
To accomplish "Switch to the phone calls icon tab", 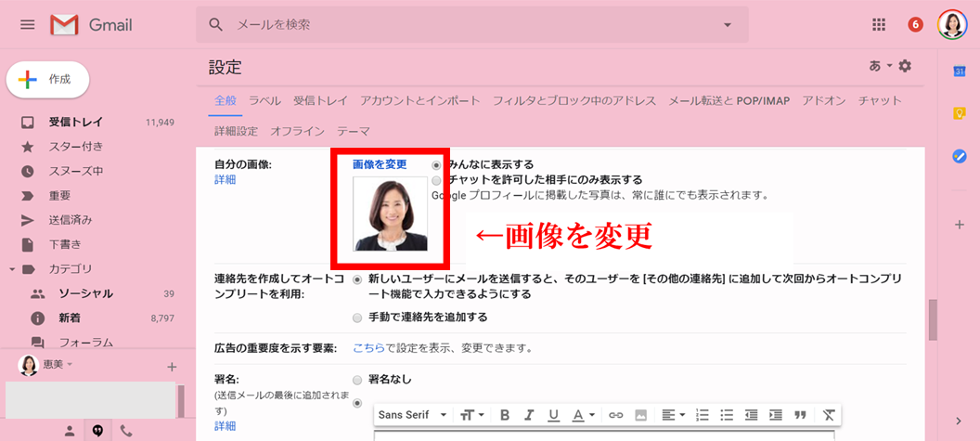I will pyautogui.click(x=125, y=431).
